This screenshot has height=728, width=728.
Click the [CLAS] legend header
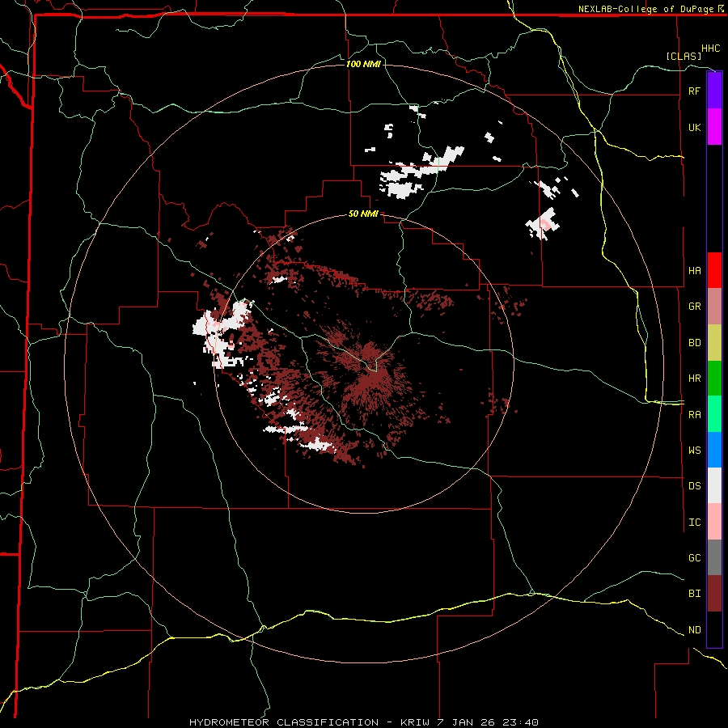tap(684, 56)
